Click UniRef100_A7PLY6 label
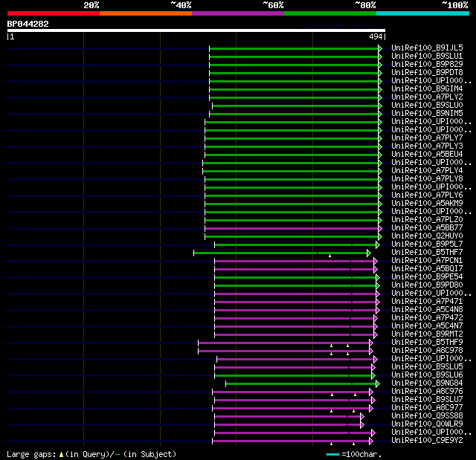 (427, 195)
